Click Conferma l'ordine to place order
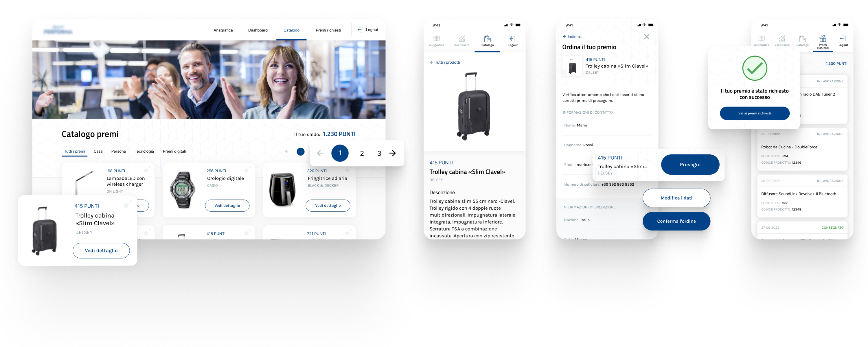This screenshot has width=868, height=347. point(676,220)
